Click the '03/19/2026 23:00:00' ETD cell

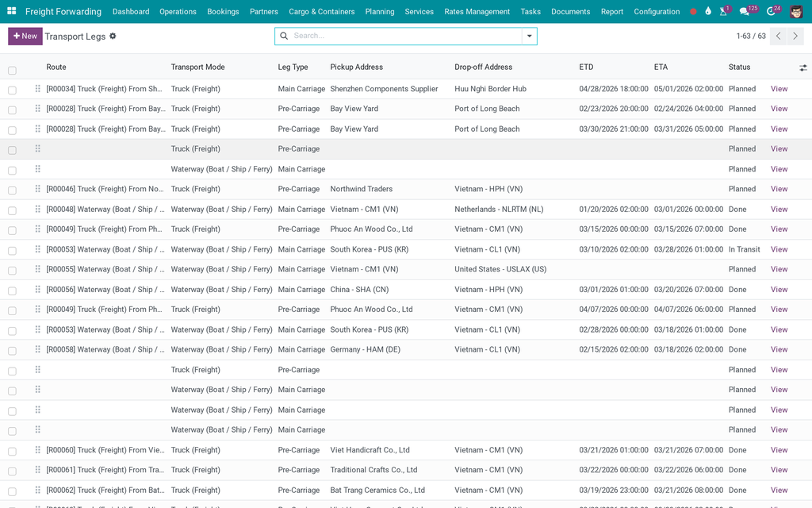click(x=614, y=490)
